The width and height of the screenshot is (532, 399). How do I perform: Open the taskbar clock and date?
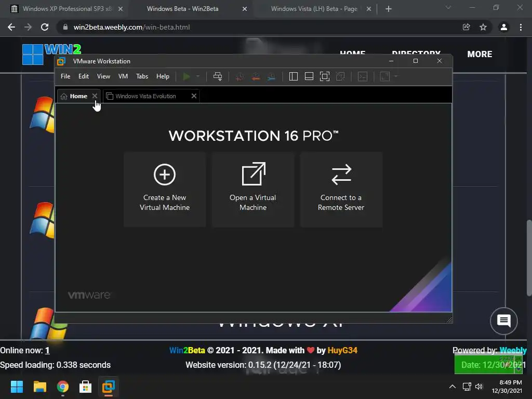click(x=507, y=387)
